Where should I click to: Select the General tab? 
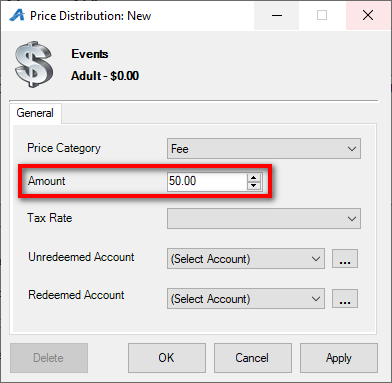pos(35,113)
